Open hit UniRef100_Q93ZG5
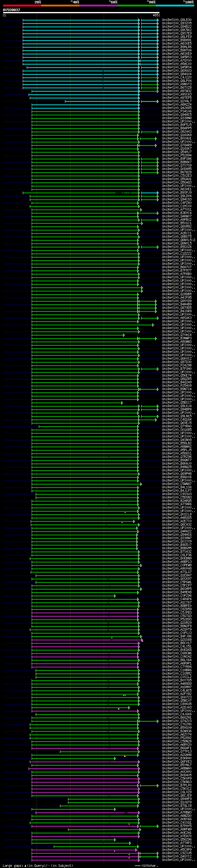Screen dimensions: 197x868 pyautogui.click(x=177, y=23)
